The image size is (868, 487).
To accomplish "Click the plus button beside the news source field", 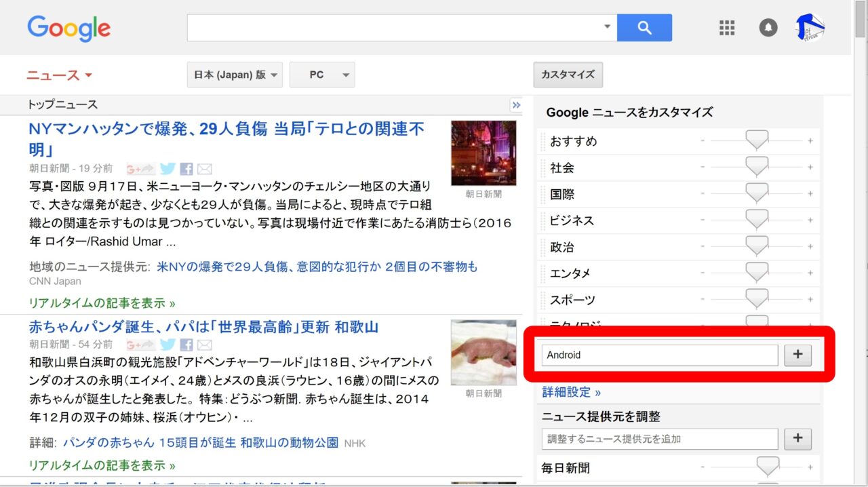I will coord(797,439).
